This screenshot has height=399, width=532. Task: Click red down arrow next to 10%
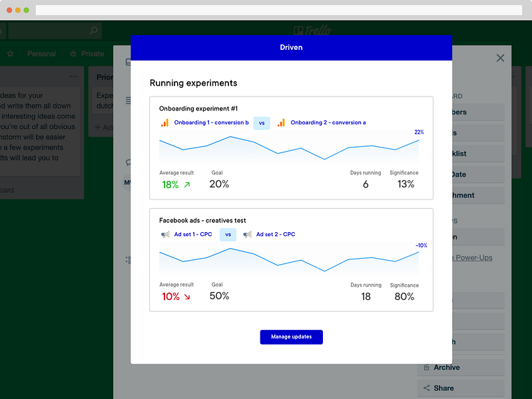pyautogui.click(x=187, y=297)
